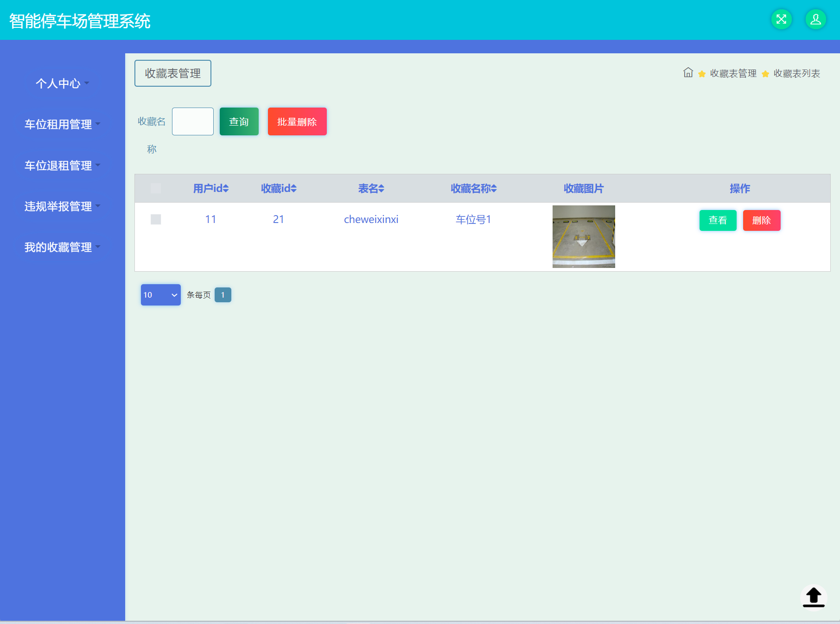
Task: Go to page 1 in pagination
Action: point(223,295)
